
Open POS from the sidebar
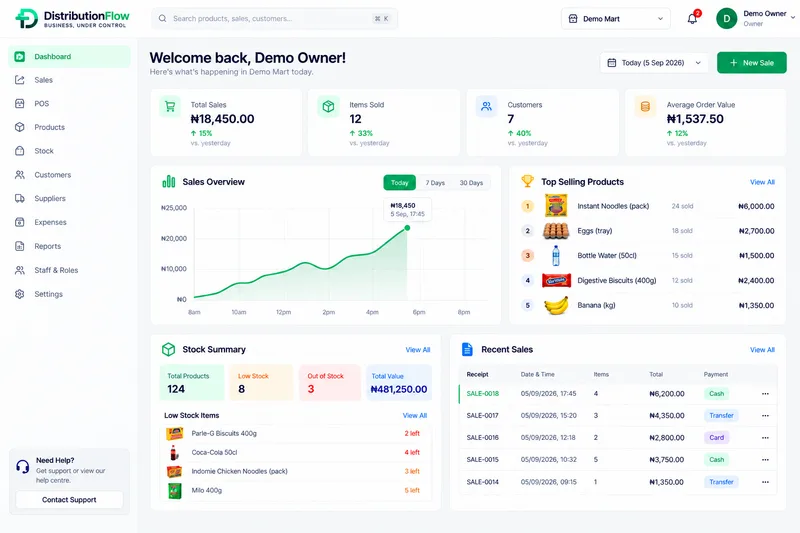[x=69, y=104]
